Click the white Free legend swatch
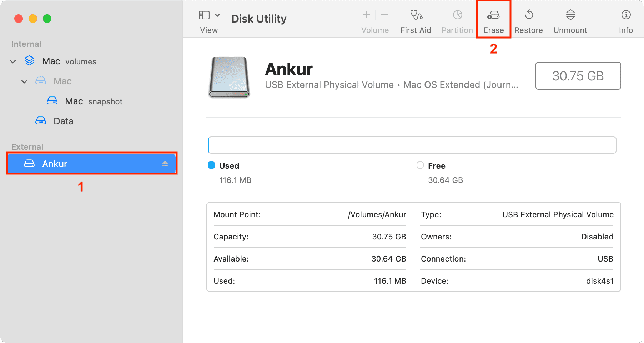Viewport: 644px width, 343px height. 420,165
